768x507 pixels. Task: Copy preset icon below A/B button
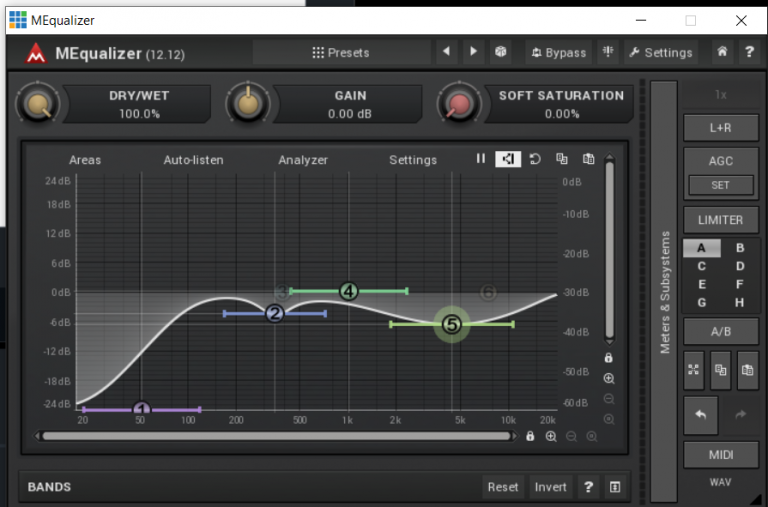720,370
